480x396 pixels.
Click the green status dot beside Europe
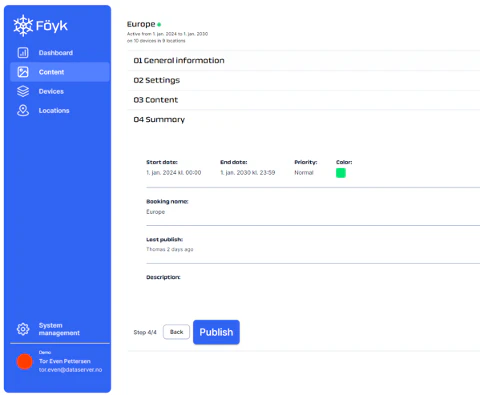tap(159, 24)
